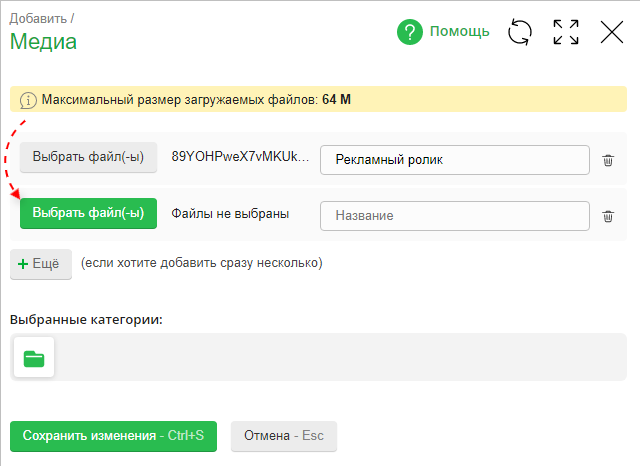
Task: Remove the empty second file row
Action: point(608,215)
